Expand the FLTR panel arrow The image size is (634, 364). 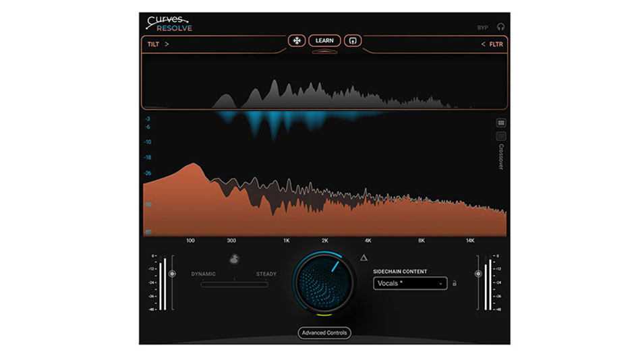pyautogui.click(x=483, y=44)
